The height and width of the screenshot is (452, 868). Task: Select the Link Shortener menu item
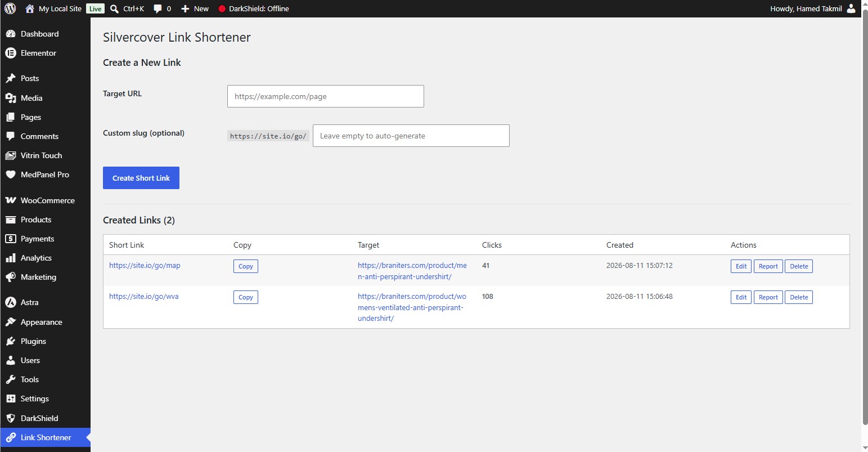tap(45, 437)
